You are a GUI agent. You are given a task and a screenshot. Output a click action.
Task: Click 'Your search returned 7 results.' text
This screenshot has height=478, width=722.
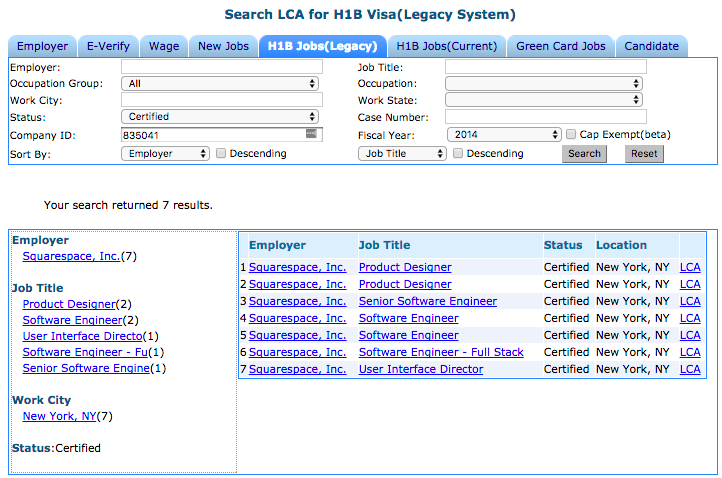tap(128, 205)
